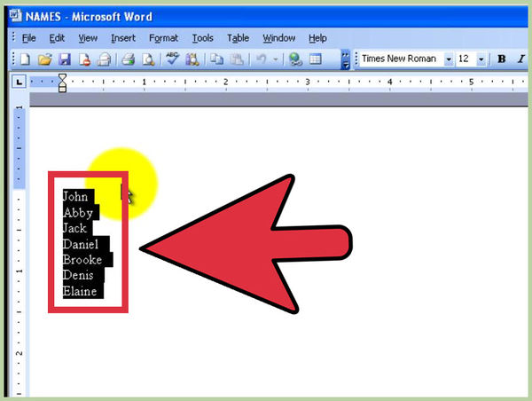Image resolution: width=532 pixels, height=401 pixels.
Task: Open the View menu
Action: click(88, 38)
